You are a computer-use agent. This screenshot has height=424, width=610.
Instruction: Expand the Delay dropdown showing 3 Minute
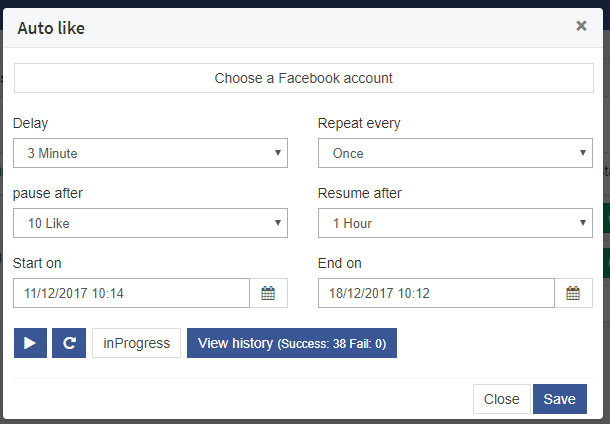tap(150, 153)
